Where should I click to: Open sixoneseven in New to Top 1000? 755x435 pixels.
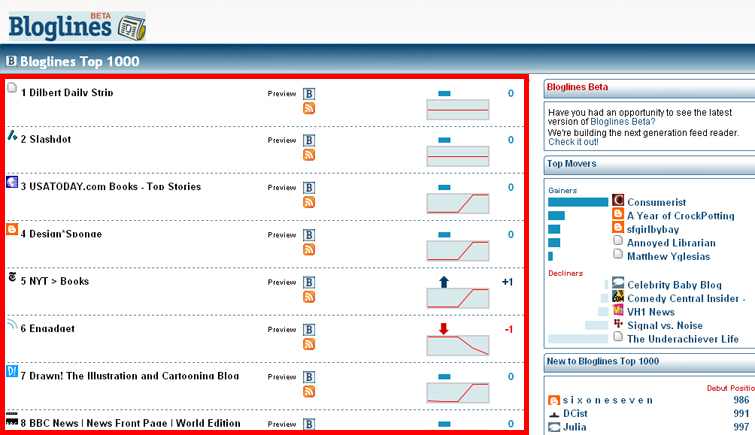click(608, 400)
